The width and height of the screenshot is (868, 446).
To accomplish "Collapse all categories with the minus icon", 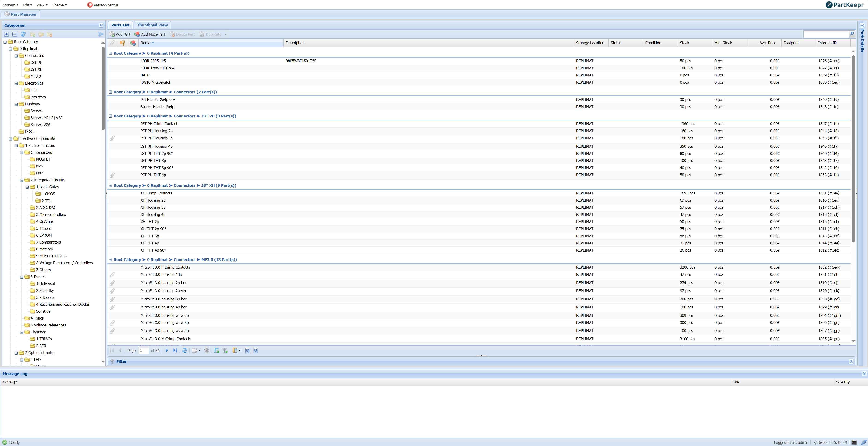I will pyautogui.click(x=15, y=34).
